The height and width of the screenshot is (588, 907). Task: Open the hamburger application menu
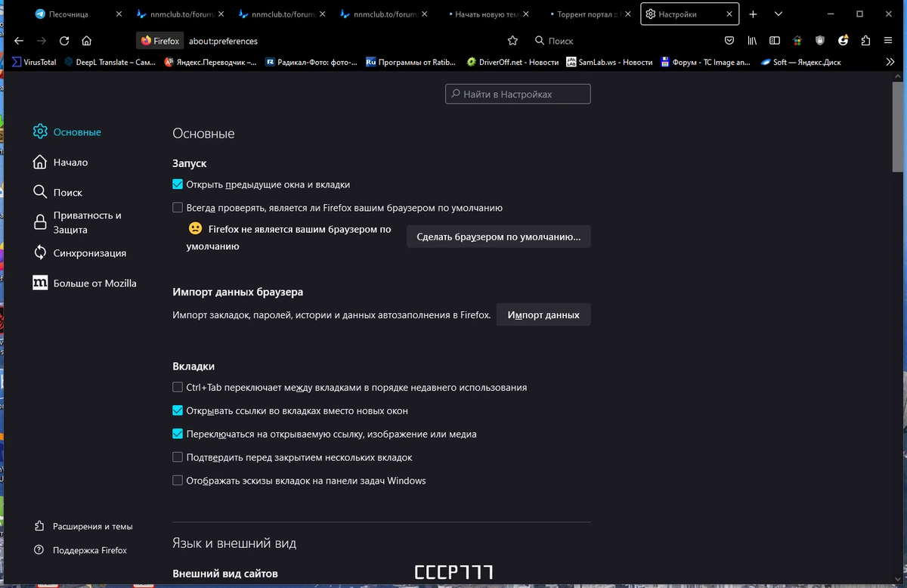pos(889,41)
